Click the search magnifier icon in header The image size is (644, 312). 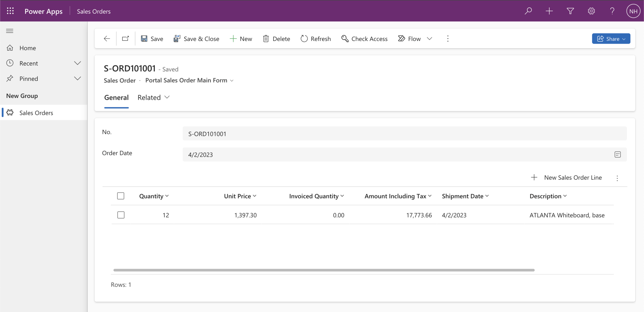528,11
